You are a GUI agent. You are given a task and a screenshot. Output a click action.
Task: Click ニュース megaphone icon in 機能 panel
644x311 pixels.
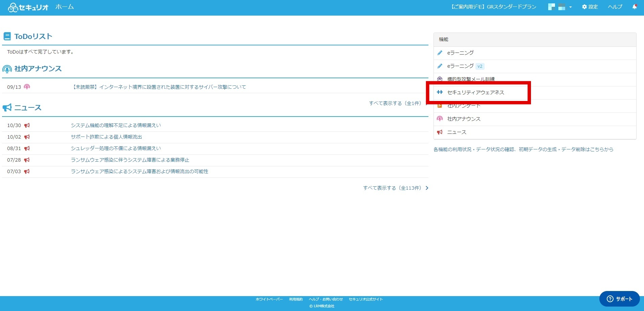pyautogui.click(x=440, y=132)
